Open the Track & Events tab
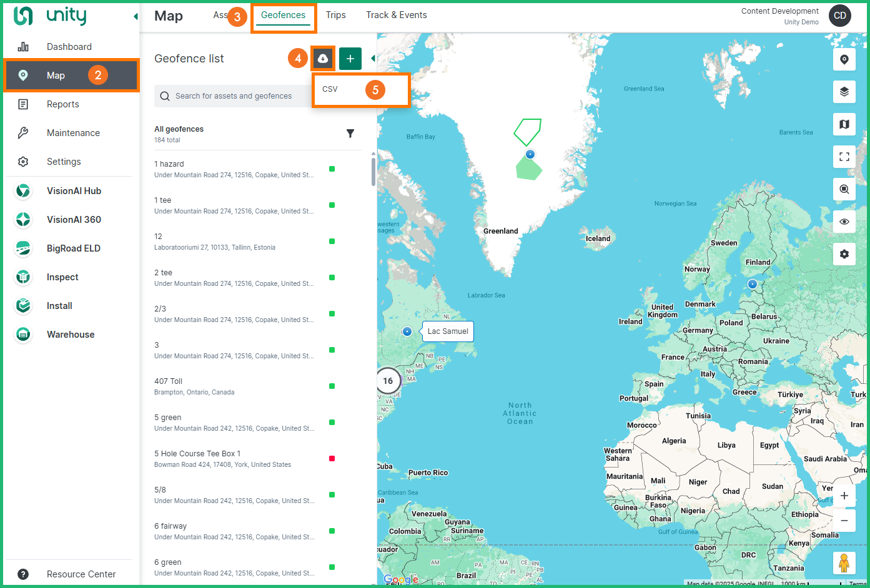Viewport: 870px width, 588px height. (396, 15)
